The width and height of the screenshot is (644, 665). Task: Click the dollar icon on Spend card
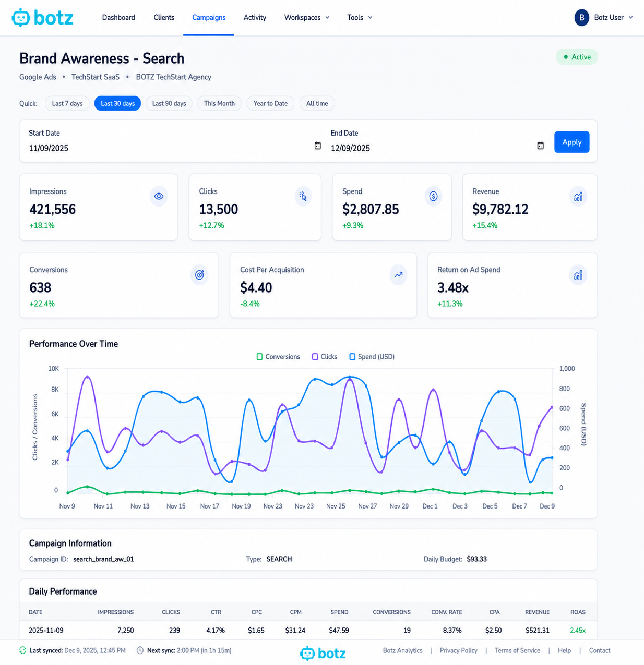[x=433, y=196]
